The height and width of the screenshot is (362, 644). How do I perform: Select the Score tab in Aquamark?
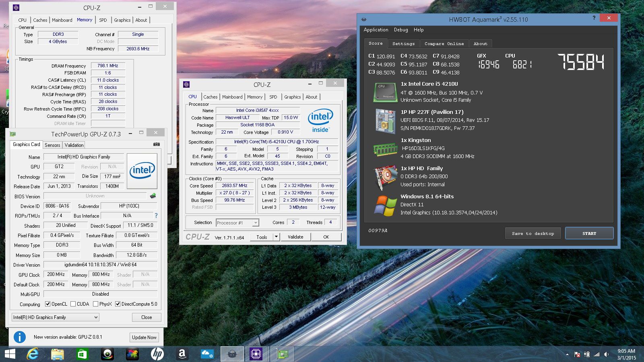click(x=376, y=43)
